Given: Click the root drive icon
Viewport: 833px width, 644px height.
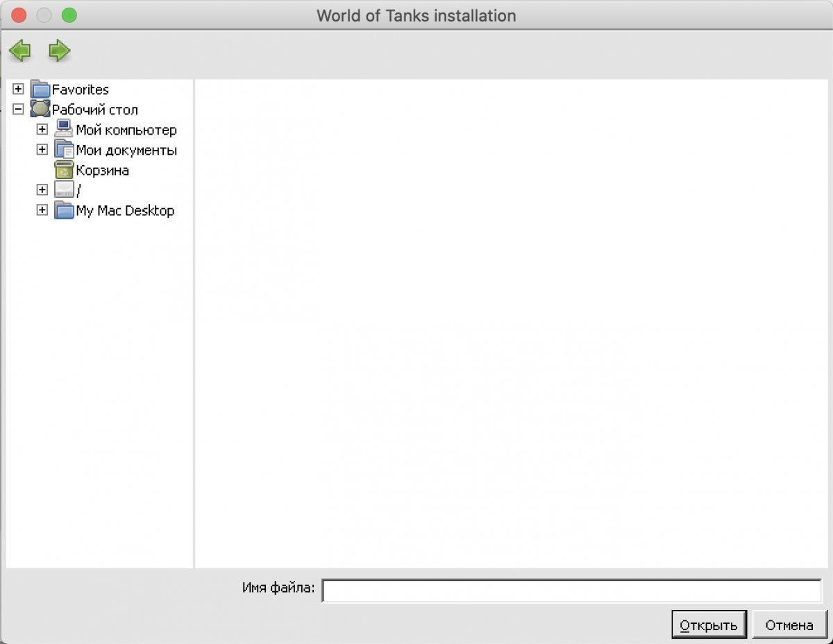Looking at the screenshot, I should click(x=64, y=190).
